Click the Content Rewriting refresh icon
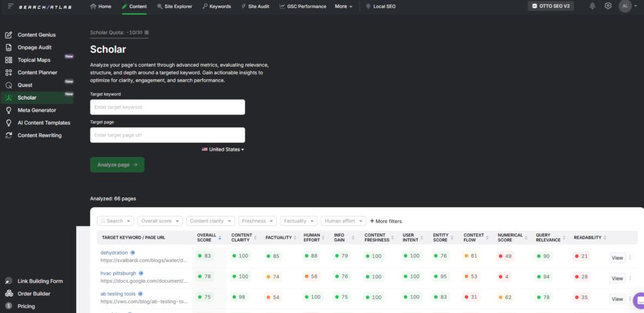The width and height of the screenshot is (644, 313). 9,135
